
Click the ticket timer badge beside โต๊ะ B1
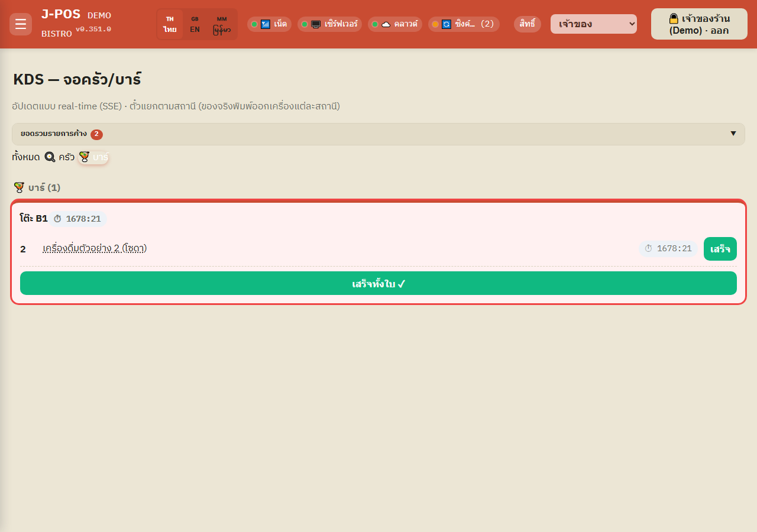point(77,219)
